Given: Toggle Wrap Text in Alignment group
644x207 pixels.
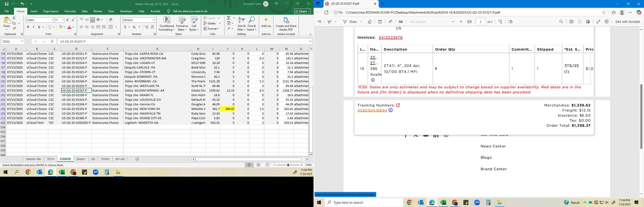Looking at the screenshot, I should [x=111, y=20].
